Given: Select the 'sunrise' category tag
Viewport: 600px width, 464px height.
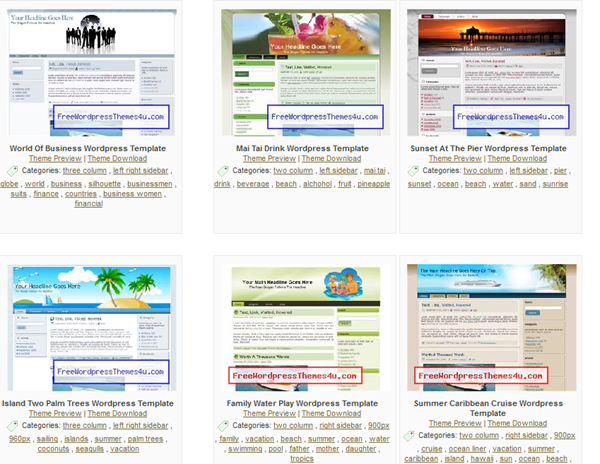Looking at the screenshot, I should (555, 184).
